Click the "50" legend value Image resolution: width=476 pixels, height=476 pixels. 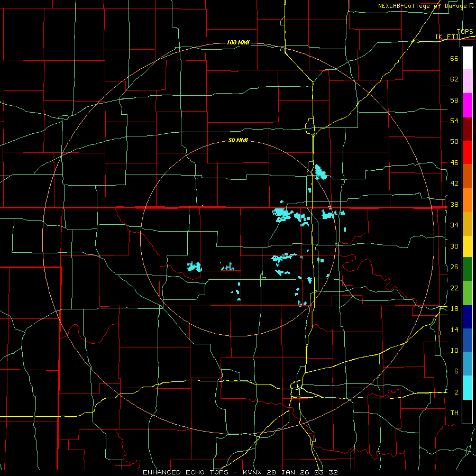tap(454, 142)
